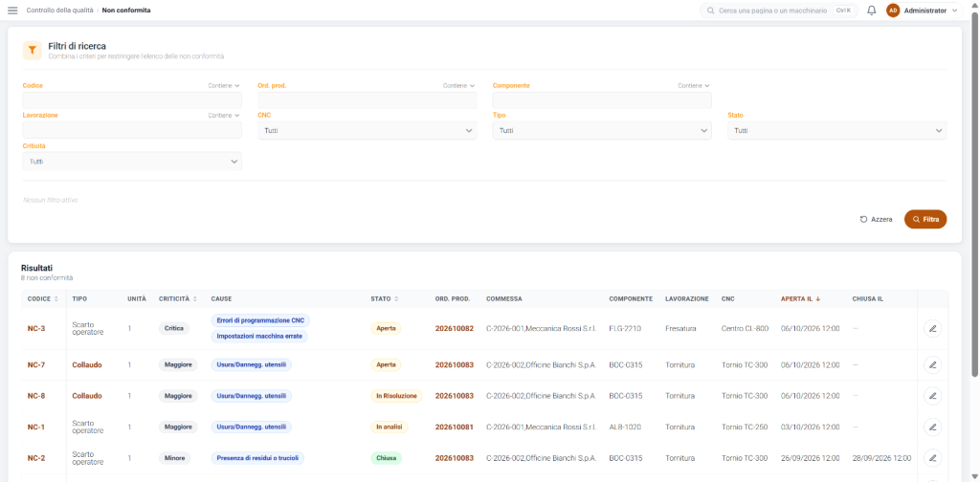
Task: Click the search magnifier icon in top bar
Action: (x=711, y=11)
